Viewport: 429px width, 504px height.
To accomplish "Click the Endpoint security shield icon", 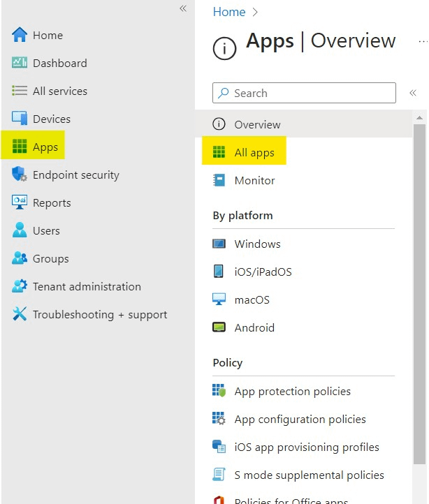I will [20, 175].
